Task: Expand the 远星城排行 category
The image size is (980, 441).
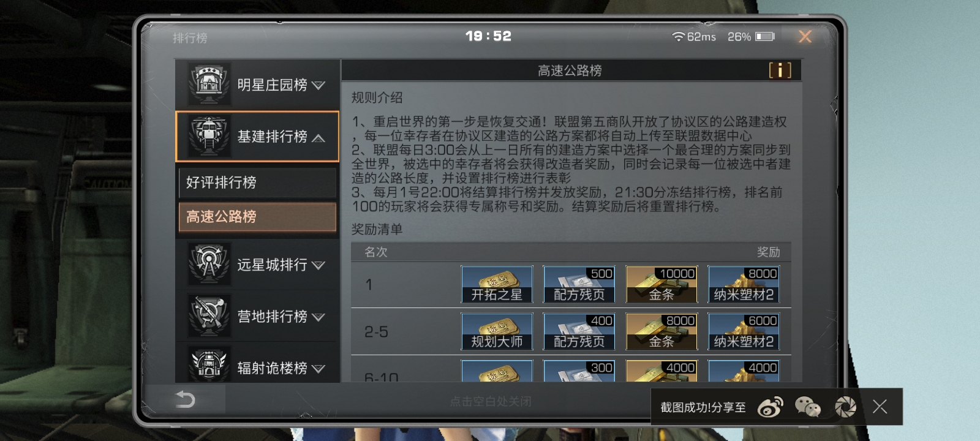Action: (257, 265)
